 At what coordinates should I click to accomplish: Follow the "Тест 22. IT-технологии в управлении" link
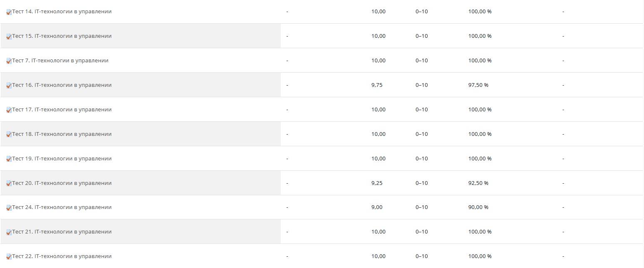pos(62,256)
